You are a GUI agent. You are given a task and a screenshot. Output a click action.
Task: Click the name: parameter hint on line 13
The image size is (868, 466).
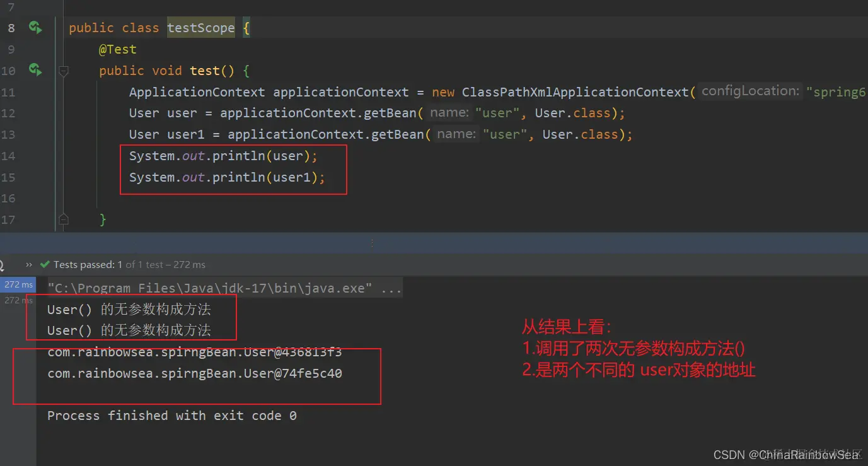456,134
